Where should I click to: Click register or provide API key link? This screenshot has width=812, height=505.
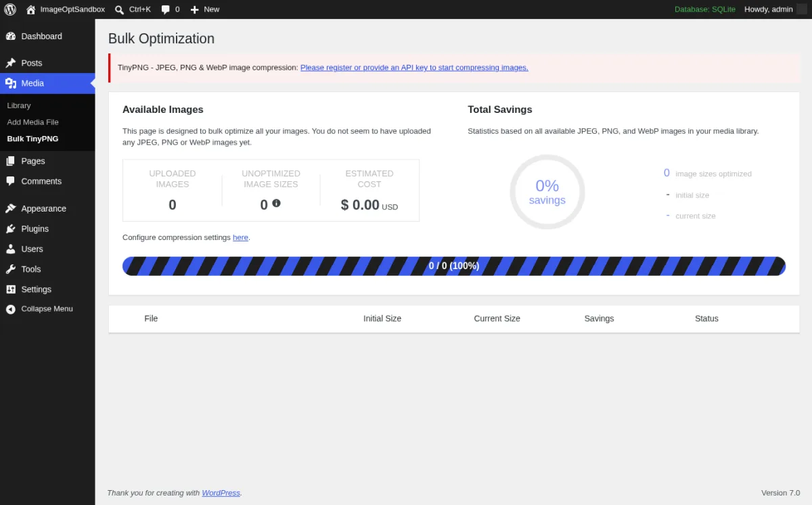[414, 68]
